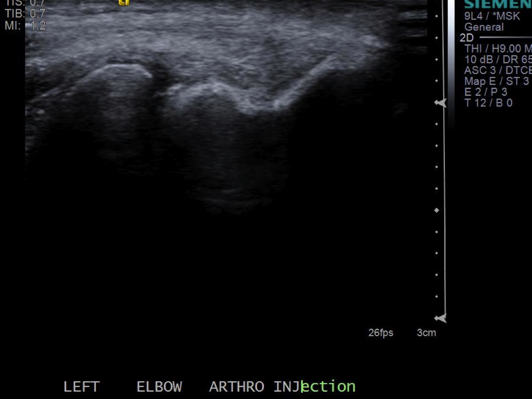Click the bottom arrow marker on depth ruler
Viewport: 532px width, 399px height.
point(441,318)
